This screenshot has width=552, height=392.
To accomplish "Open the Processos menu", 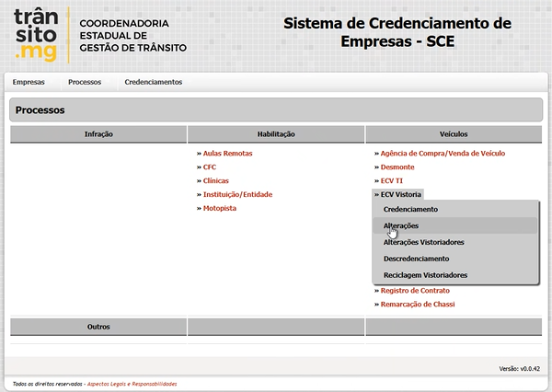I will pyautogui.click(x=85, y=82).
